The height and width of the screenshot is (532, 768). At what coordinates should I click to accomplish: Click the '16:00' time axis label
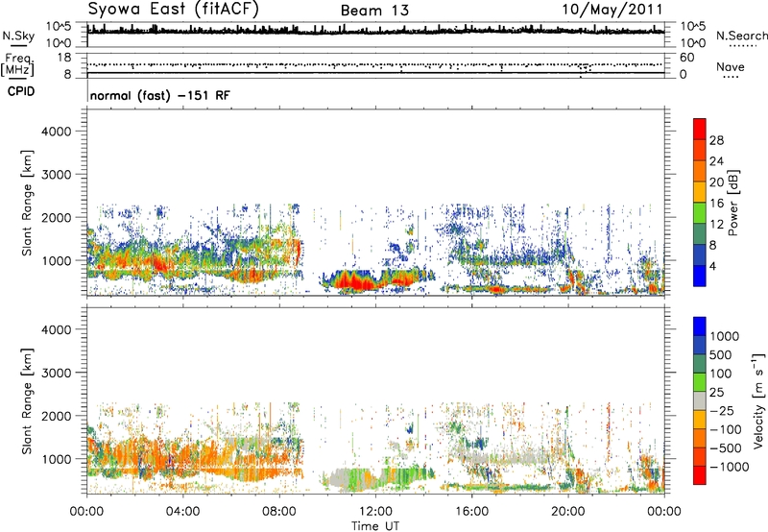(x=471, y=512)
